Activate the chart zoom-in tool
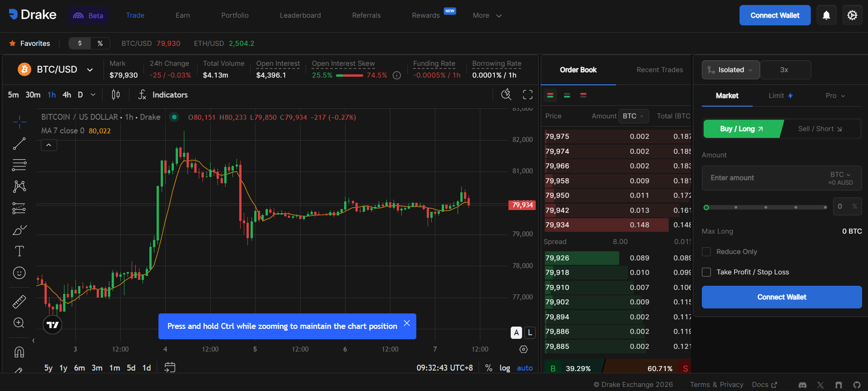The width and height of the screenshot is (868, 391). pos(19,323)
